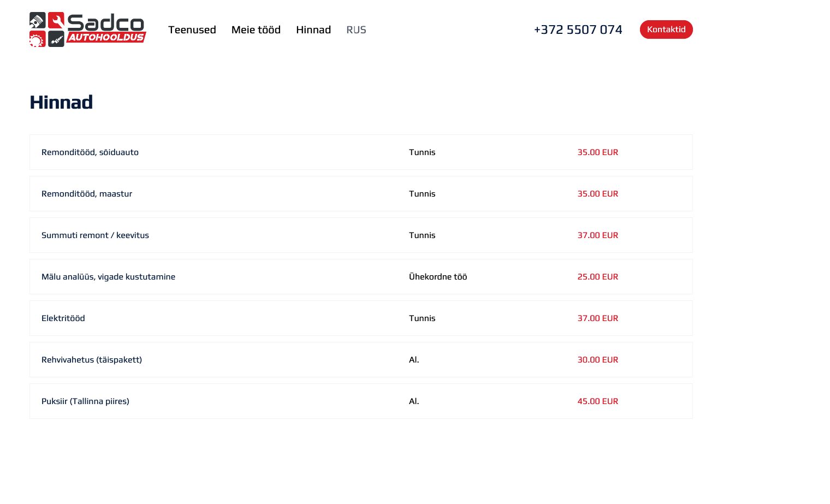Viewport: 830px width, 504px height.
Task: Switch site language to RUS
Action: pyautogui.click(x=356, y=30)
